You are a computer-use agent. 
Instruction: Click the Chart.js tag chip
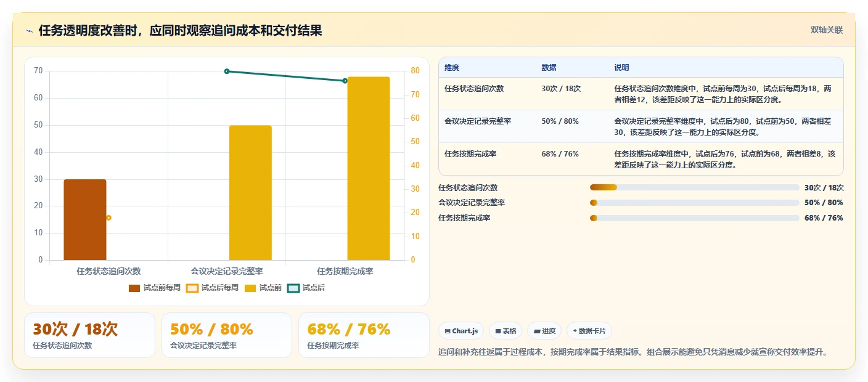pyautogui.click(x=461, y=331)
